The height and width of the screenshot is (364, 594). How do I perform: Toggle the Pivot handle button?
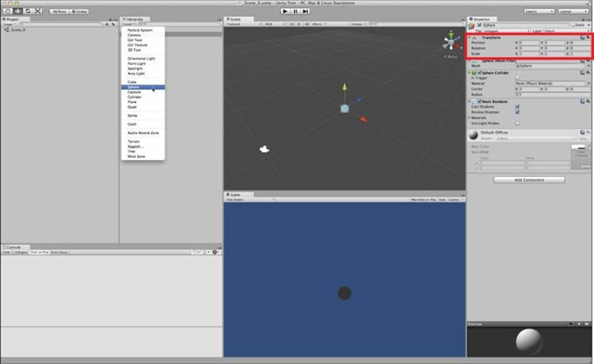[x=59, y=11]
